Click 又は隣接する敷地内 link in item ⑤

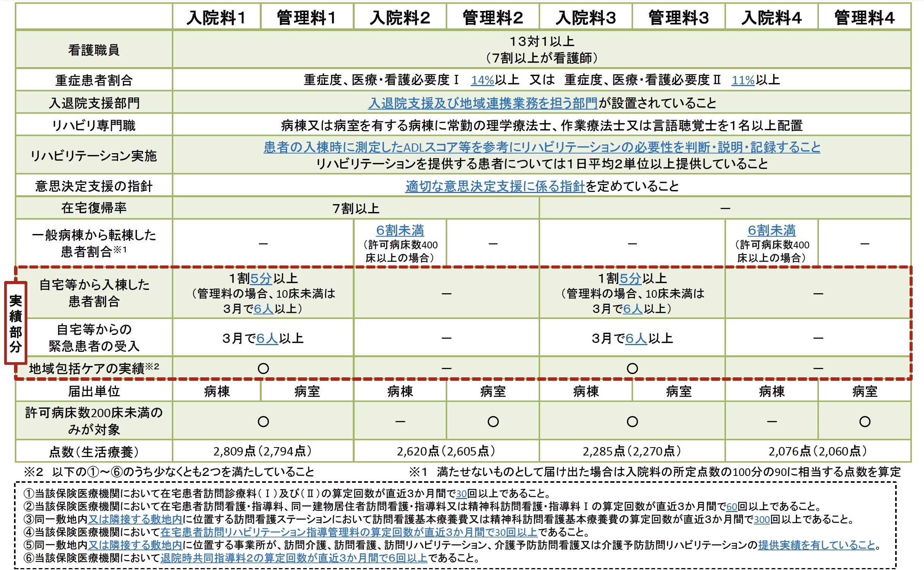pyautogui.click(x=135, y=545)
